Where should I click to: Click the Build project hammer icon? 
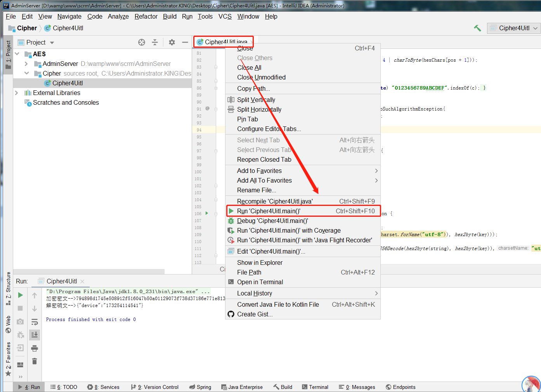tap(477, 28)
